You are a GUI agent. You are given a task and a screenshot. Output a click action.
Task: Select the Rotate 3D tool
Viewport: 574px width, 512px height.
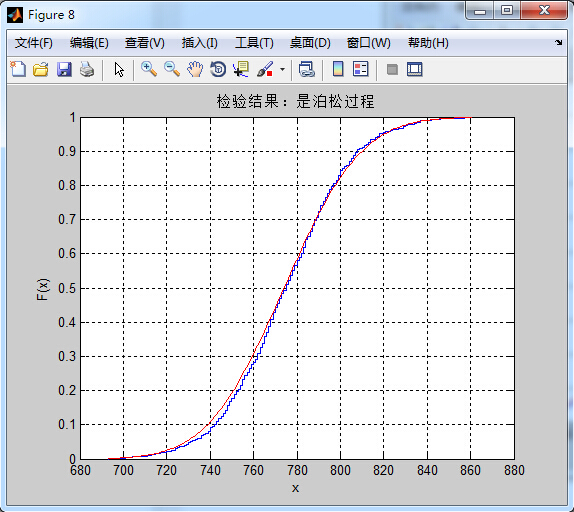click(x=218, y=69)
